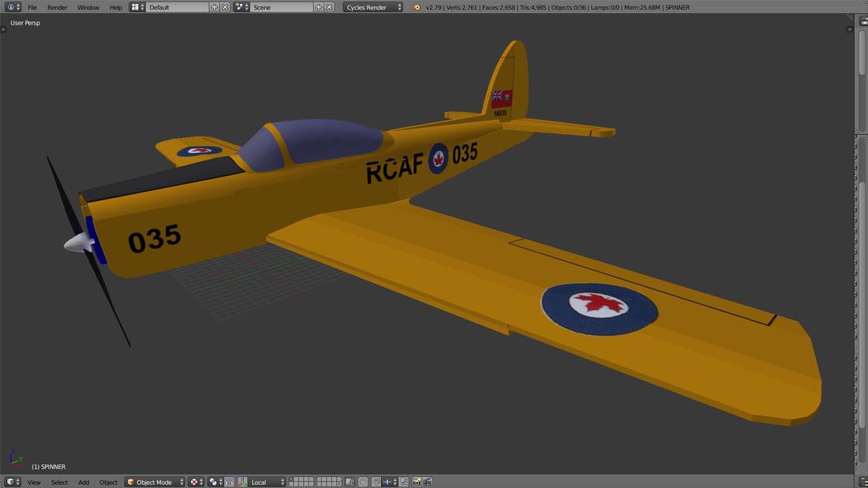Open the Object Mode dropdown
This screenshot has height=488, width=868.
click(155, 482)
